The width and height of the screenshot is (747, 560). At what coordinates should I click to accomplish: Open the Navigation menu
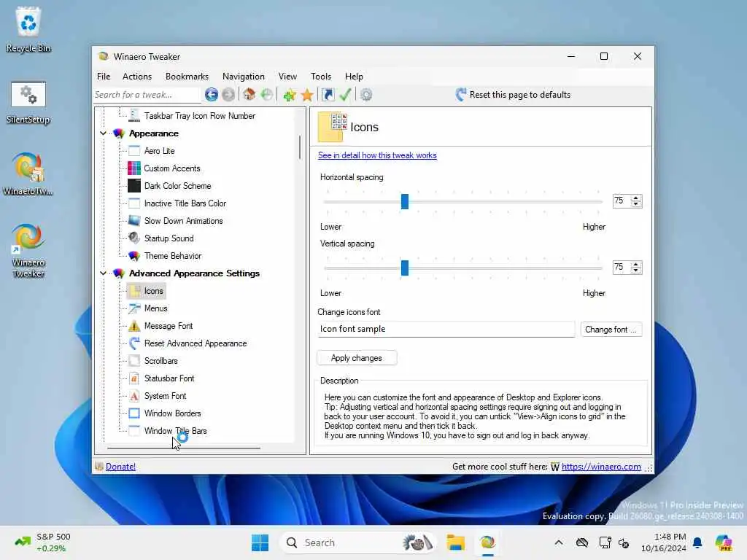[244, 77]
